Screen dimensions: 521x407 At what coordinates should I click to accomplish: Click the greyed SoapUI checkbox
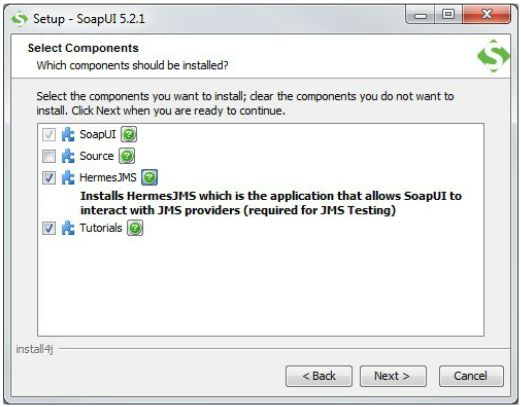(x=49, y=135)
